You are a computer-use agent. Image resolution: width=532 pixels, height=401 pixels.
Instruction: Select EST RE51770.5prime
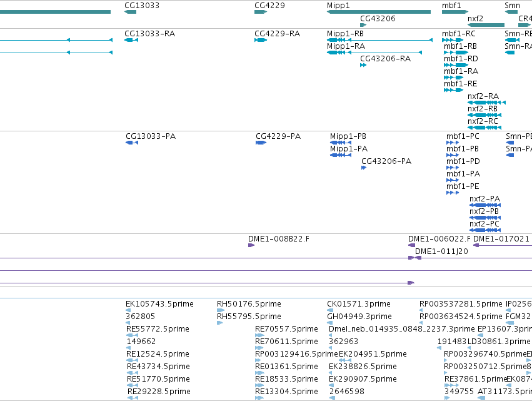point(158,379)
